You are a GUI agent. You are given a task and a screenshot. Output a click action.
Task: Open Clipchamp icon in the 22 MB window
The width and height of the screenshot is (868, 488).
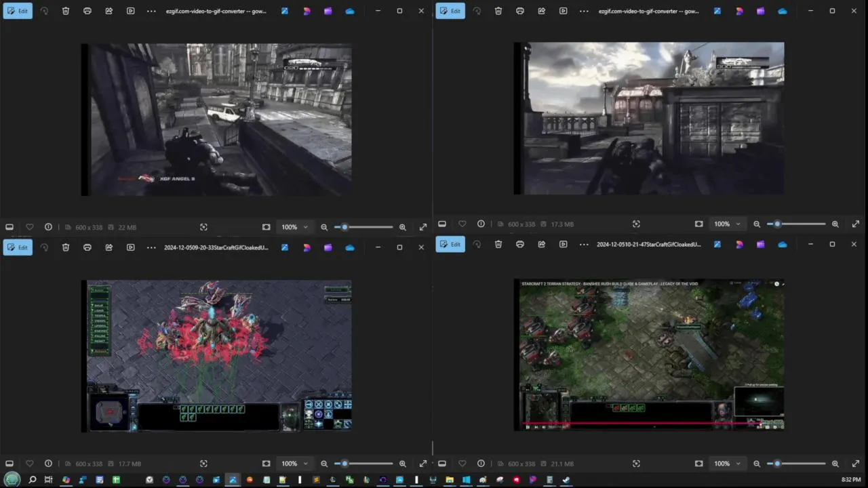pos(328,11)
